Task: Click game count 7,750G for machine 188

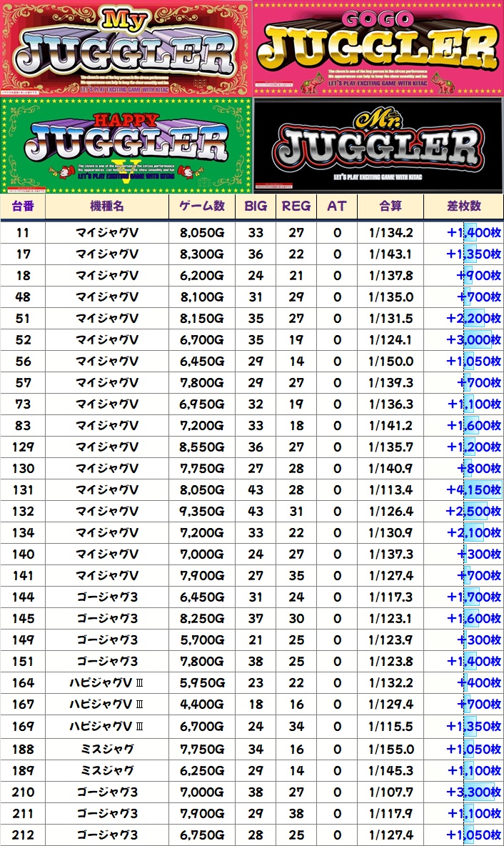Action: pyautogui.click(x=202, y=750)
